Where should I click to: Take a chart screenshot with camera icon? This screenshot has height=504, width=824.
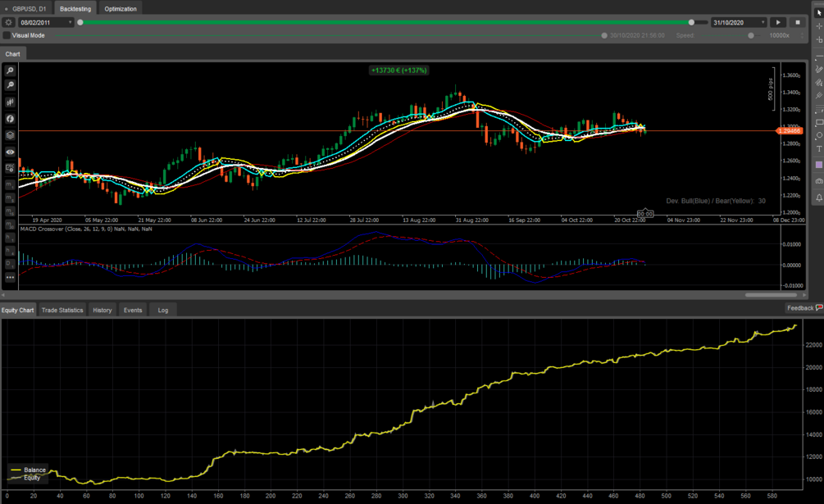(x=819, y=181)
